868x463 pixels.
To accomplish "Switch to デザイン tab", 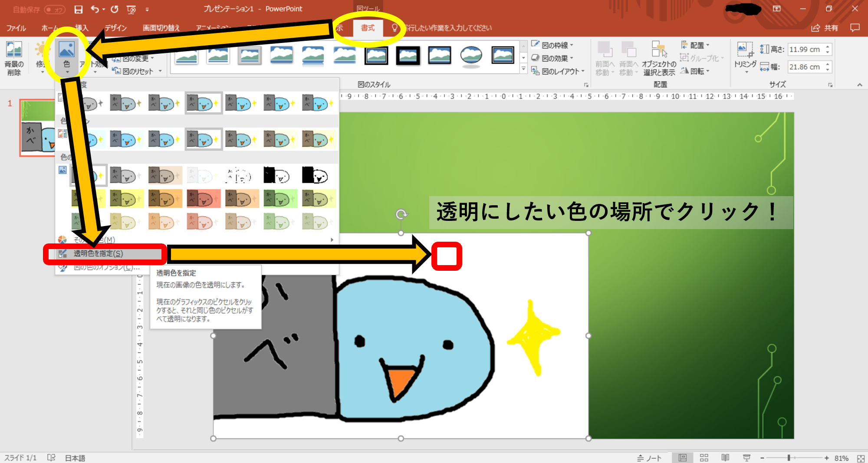I will pyautogui.click(x=115, y=28).
